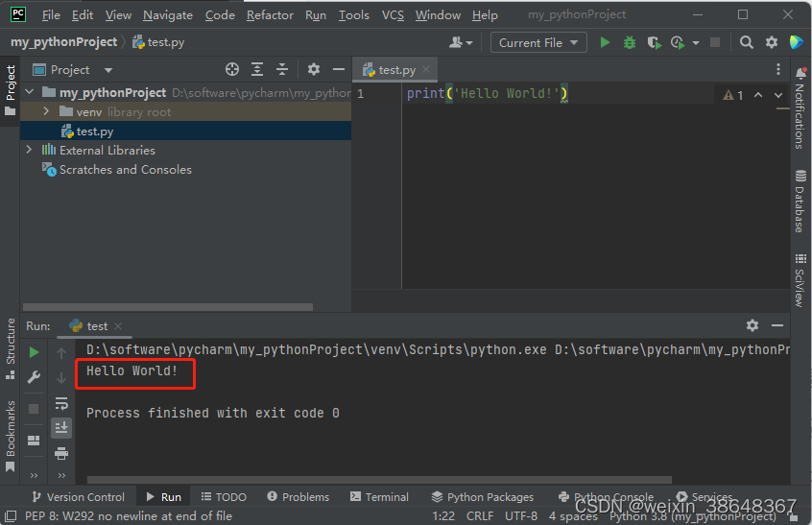Screen dimensions: 812x525
Task: Collapse all items in Project panel
Action: [282, 69]
